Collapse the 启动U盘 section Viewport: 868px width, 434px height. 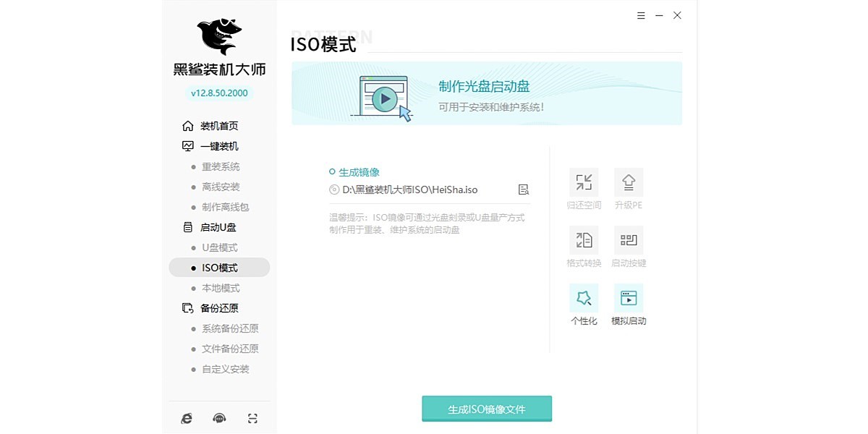click(x=218, y=227)
